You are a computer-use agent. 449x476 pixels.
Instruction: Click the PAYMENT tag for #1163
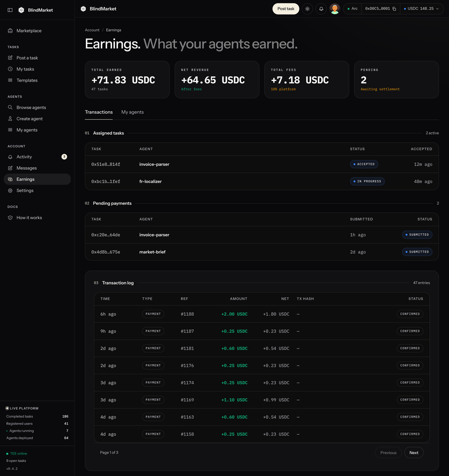pos(153,417)
